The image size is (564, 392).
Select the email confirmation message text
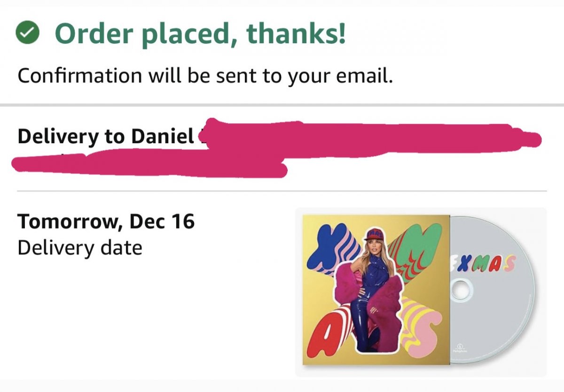tap(204, 75)
